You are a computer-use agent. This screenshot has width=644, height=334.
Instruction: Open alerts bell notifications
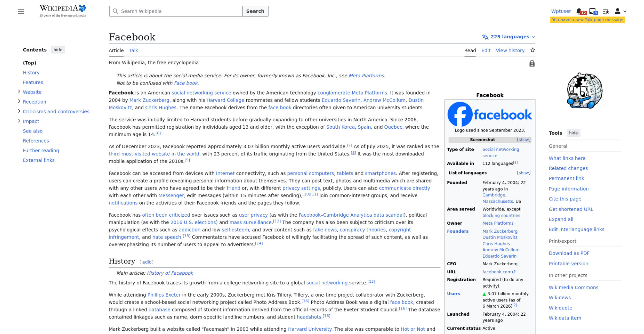coord(579,11)
